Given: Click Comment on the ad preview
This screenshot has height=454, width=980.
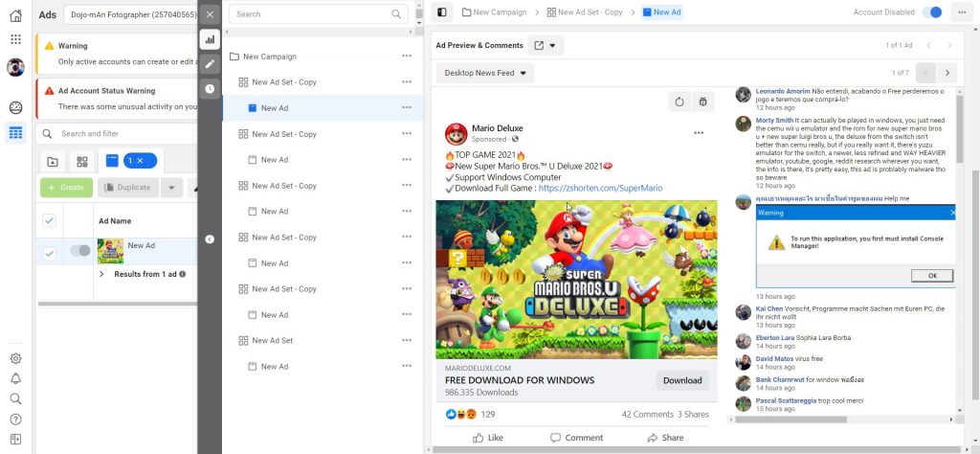Looking at the screenshot, I should (x=576, y=438).
